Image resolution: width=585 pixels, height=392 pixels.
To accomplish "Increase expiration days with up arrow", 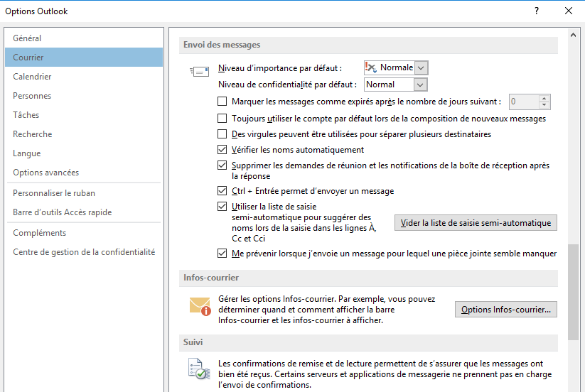I will pyautogui.click(x=544, y=99).
